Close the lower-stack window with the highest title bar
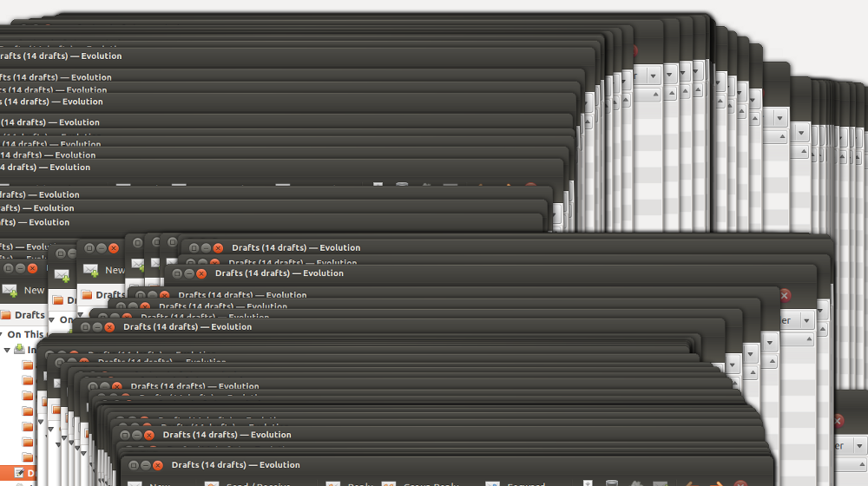Viewport: 868px width, 486px height. 218,248
